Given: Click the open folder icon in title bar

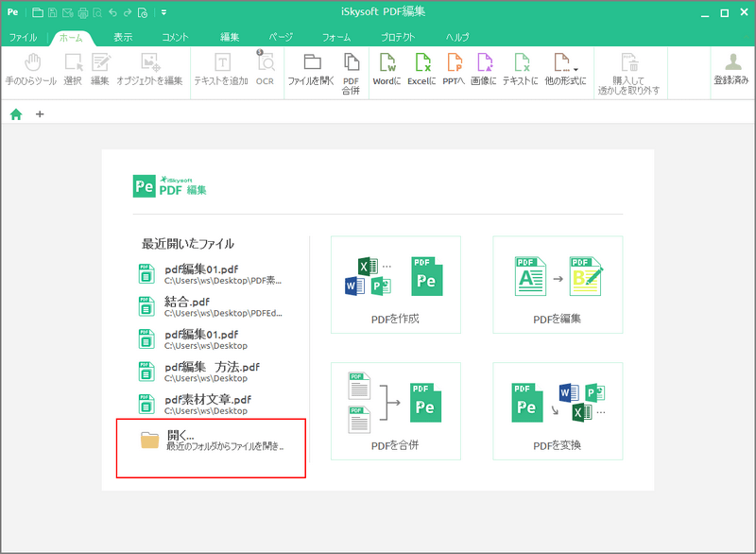Looking at the screenshot, I should (x=38, y=12).
